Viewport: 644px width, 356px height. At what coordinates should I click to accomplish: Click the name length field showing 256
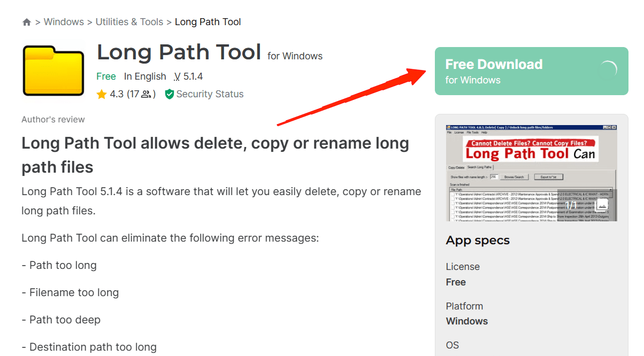pos(494,177)
